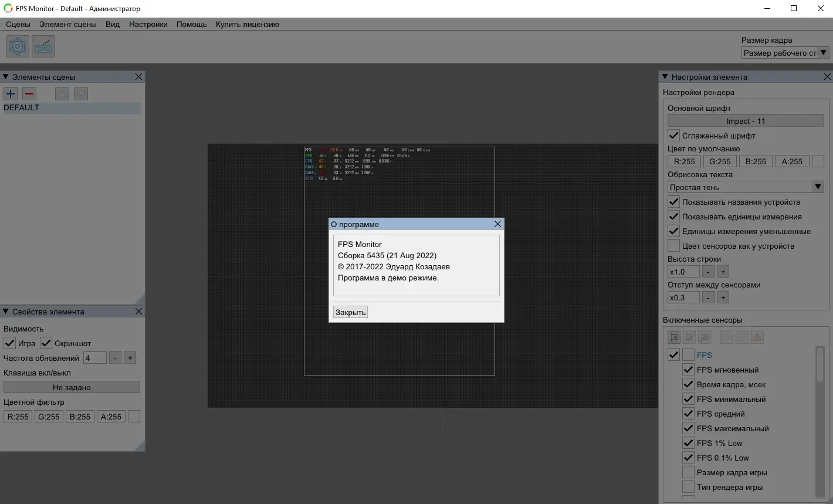
Task: Open the Купить лицензию menu
Action: (x=248, y=24)
